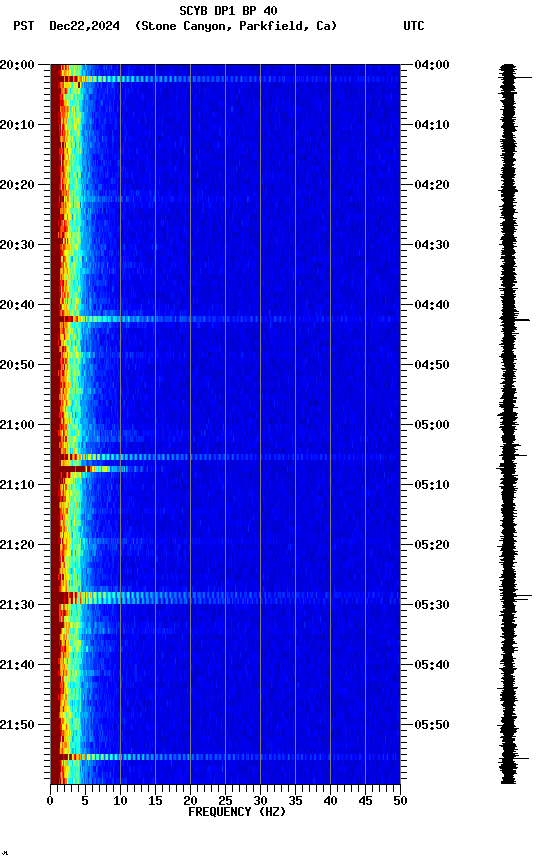Click the 20:20 PST time label
Viewport: 552px width, 864px height.
(17, 185)
